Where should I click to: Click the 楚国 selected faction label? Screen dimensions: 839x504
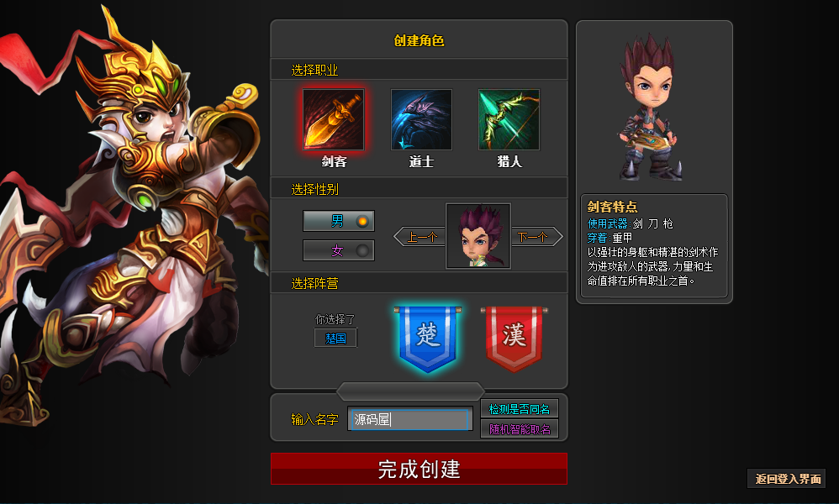(x=335, y=339)
